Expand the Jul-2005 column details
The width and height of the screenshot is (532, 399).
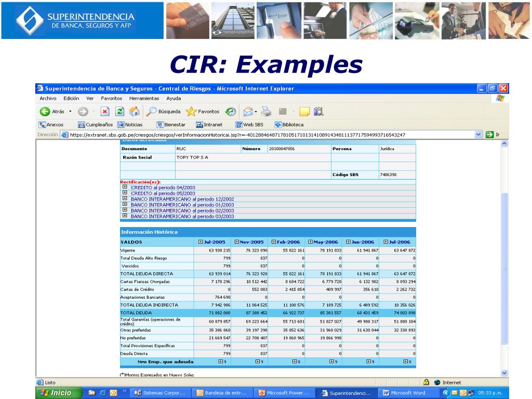click(201, 242)
